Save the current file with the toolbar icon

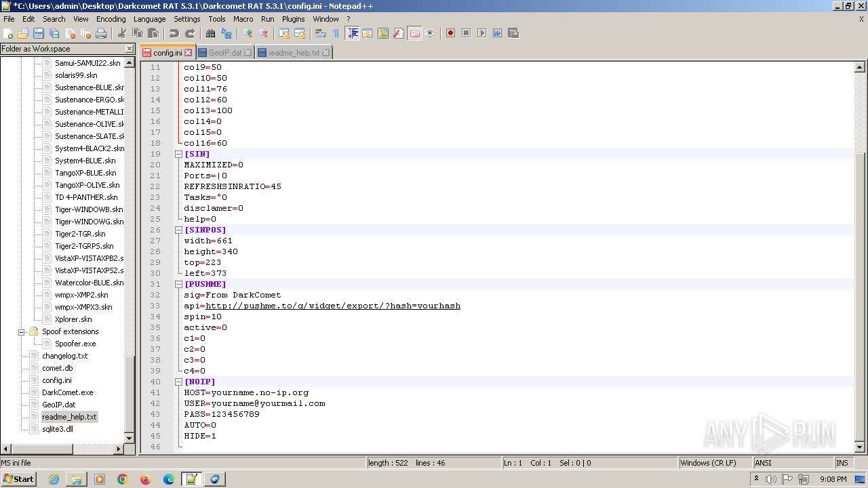(x=39, y=33)
